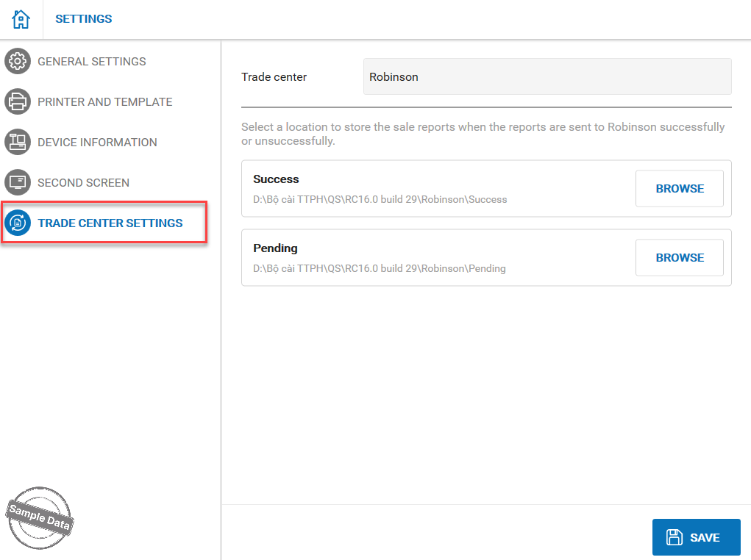Select TRADE CENTER SETTINGS menu label
751x560 pixels.
click(110, 223)
